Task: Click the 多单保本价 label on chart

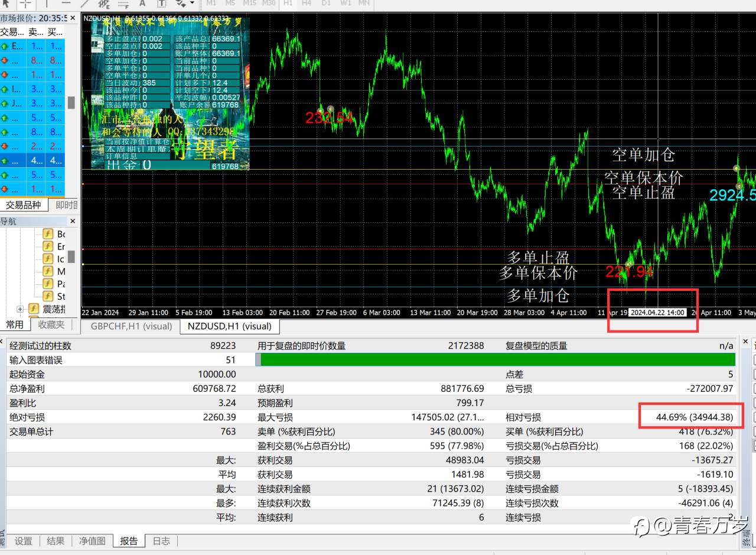Action: pyautogui.click(x=538, y=272)
